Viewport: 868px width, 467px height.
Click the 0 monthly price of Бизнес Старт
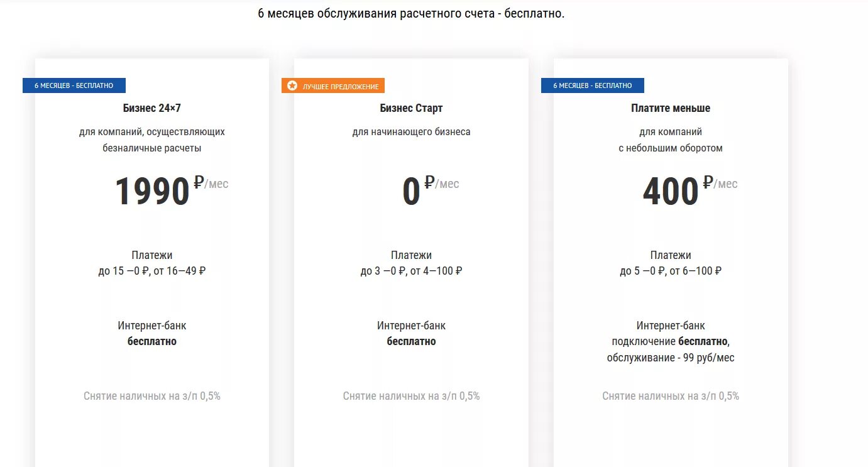pos(411,192)
